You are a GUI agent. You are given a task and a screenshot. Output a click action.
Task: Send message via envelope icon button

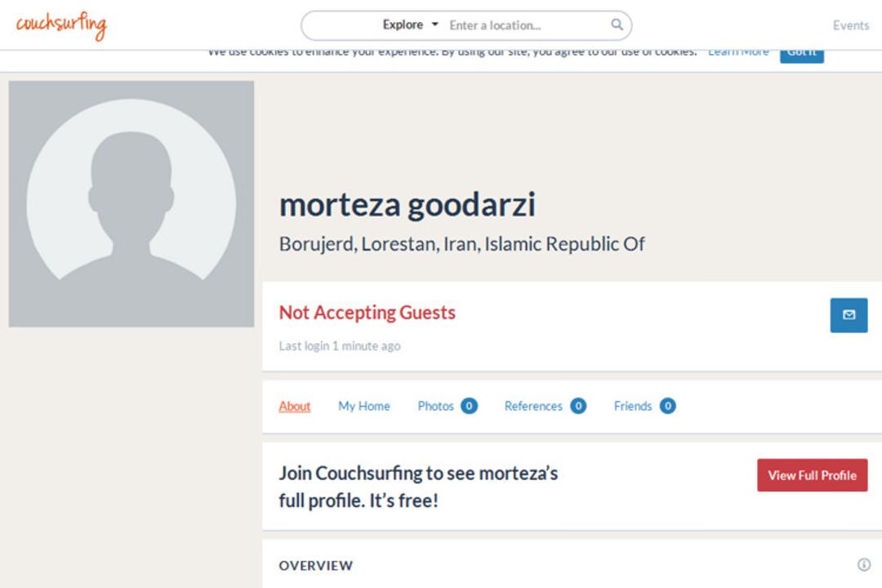click(x=849, y=315)
